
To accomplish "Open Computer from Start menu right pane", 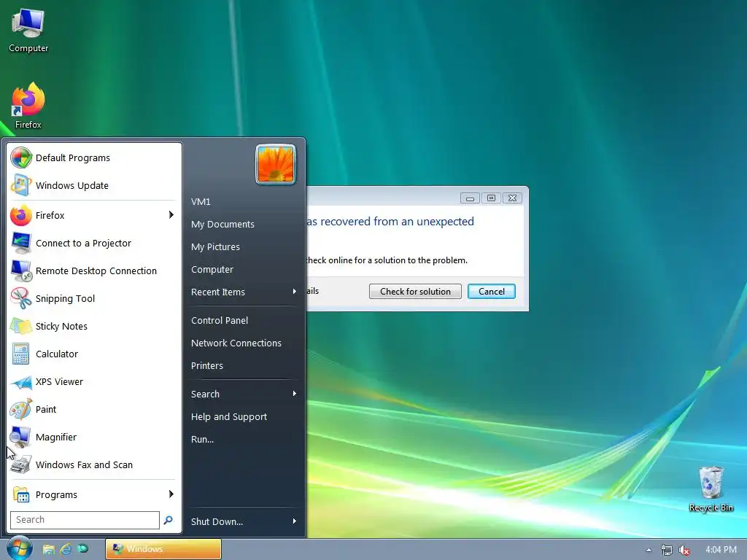I will [x=212, y=270].
